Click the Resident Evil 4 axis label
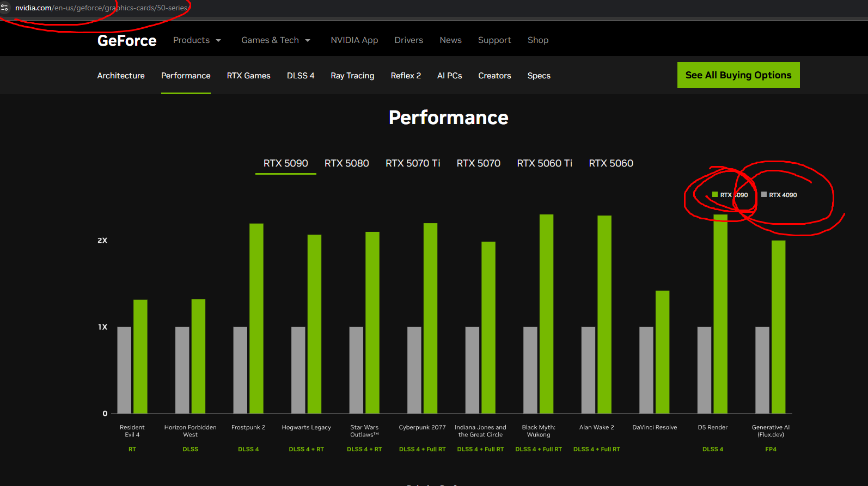This screenshot has width=868, height=486. (132, 431)
